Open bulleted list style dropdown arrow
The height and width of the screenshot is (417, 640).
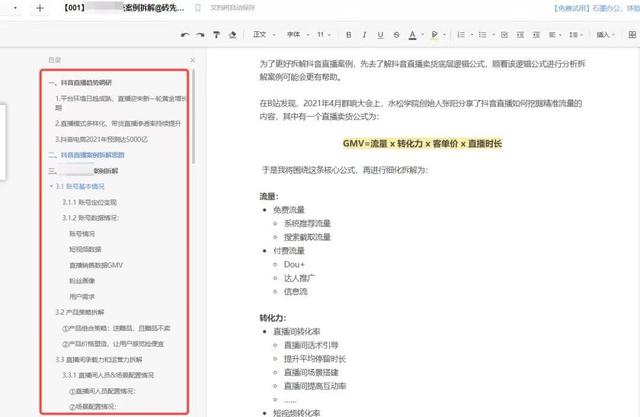[493, 35]
